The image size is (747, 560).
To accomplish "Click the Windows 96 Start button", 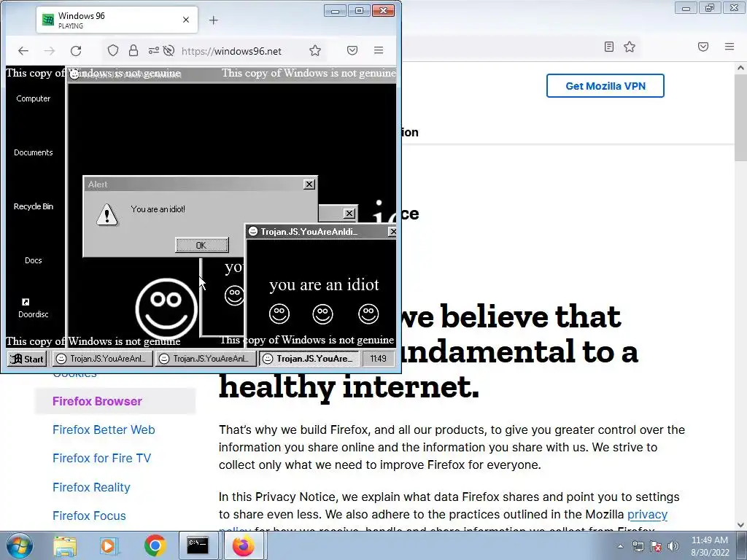I will 27,359.
